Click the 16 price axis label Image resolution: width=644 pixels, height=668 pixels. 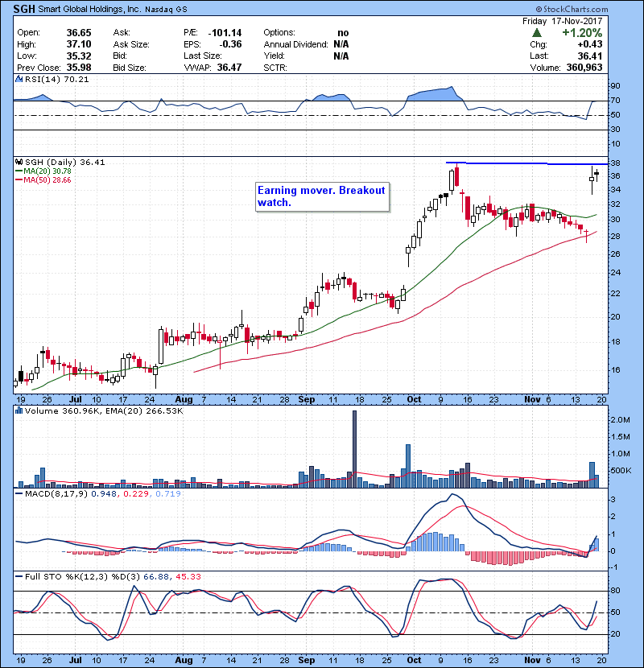point(616,369)
